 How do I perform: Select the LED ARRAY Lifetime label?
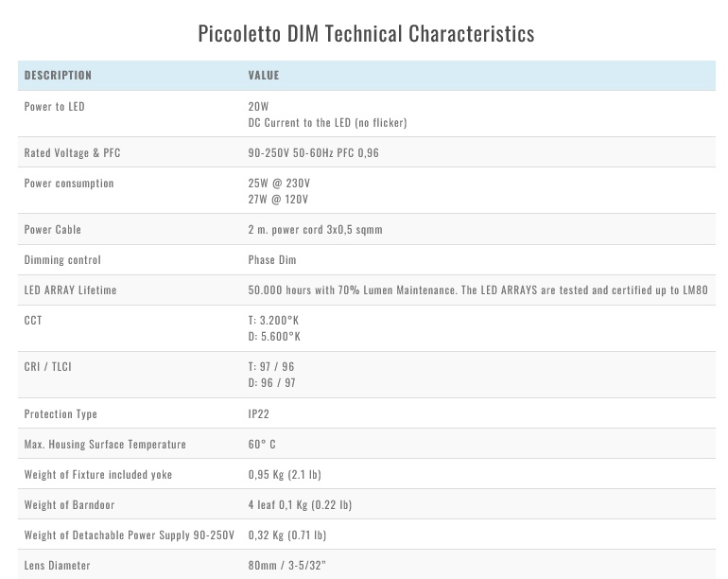point(70,290)
